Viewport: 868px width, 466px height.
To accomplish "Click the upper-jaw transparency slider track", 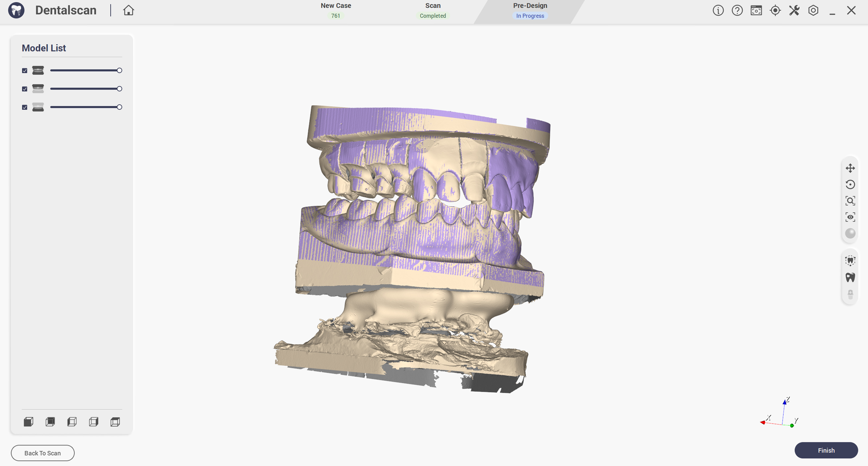I will (x=85, y=89).
